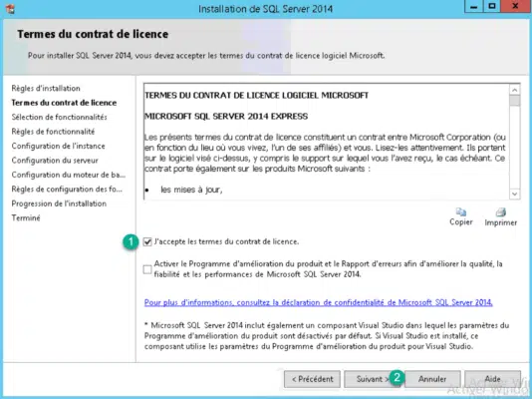Select Sélection de fonctionnalités step

coord(59,117)
